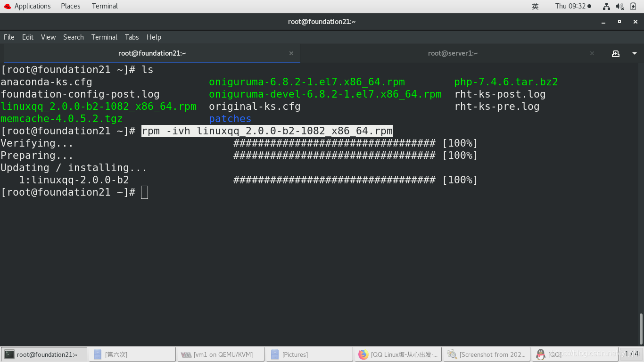This screenshot has height=362, width=644.
Task: Open the Terminal menu in the menu bar
Action: coord(104,37)
